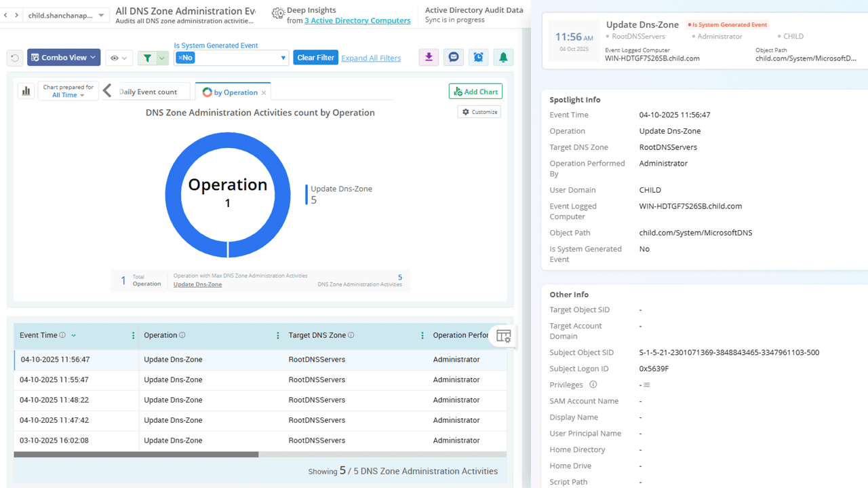Click the bar chart icon left of chart tabs
Screen dimensions: 868x488
(x=26, y=91)
